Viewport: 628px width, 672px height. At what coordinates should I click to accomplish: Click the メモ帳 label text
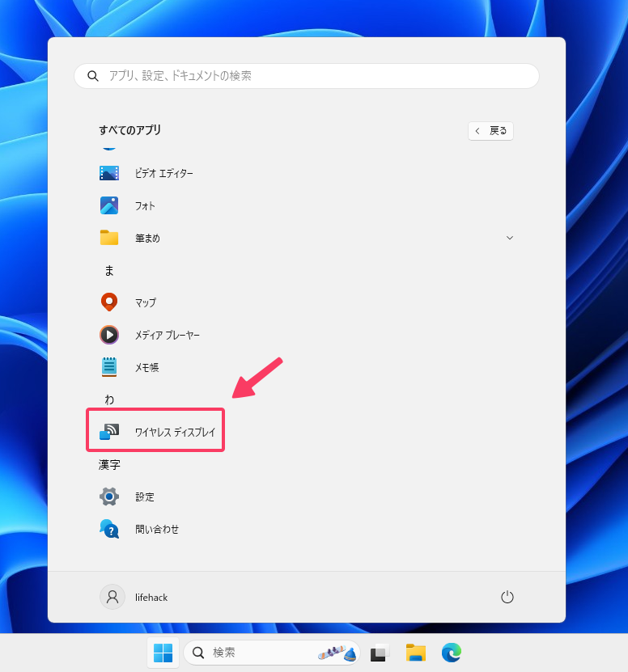point(147,368)
